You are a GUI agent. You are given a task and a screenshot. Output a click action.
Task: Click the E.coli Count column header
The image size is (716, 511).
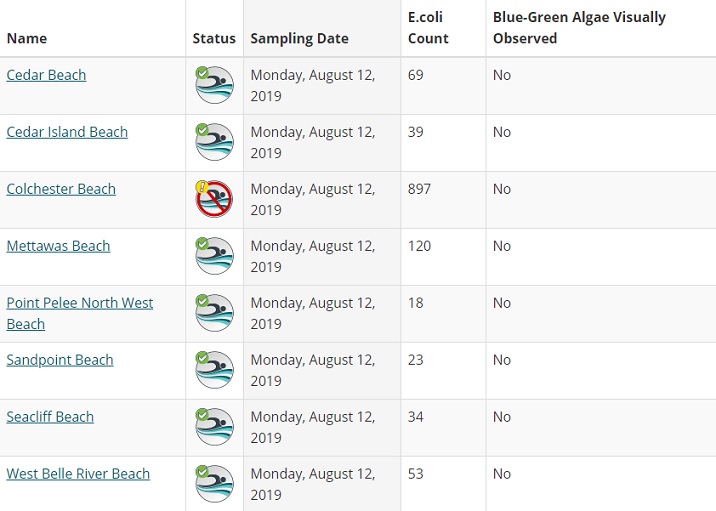[x=428, y=28]
